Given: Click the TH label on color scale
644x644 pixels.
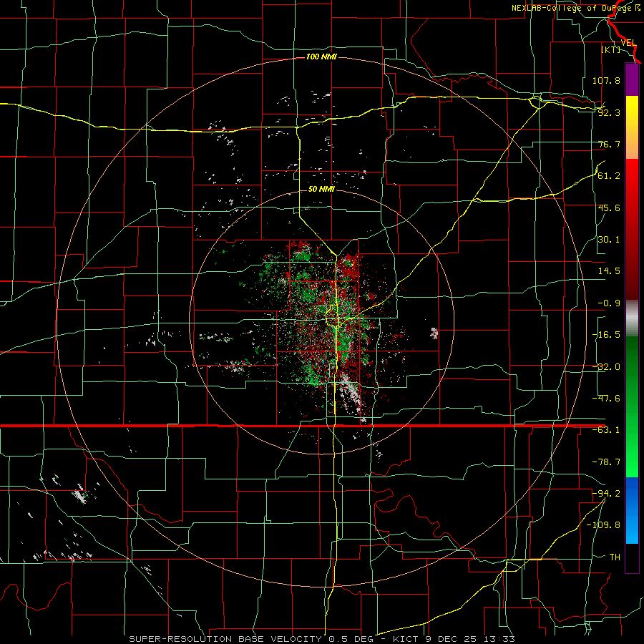Looking at the screenshot, I should pos(615,557).
